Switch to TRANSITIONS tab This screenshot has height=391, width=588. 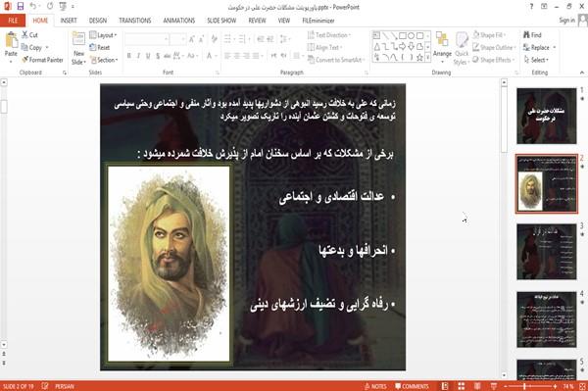(x=135, y=21)
